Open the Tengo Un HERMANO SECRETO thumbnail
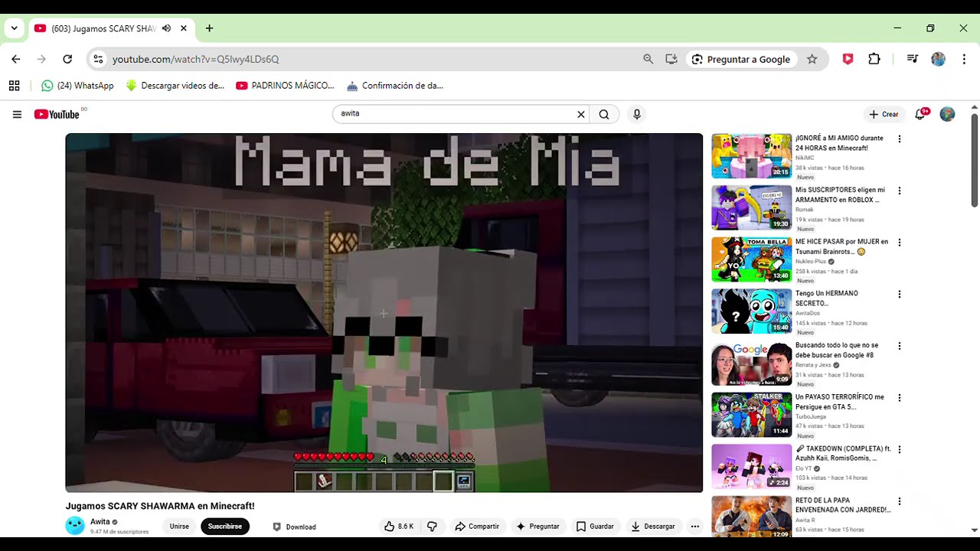This screenshot has width=980, height=551. tap(752, 311)
